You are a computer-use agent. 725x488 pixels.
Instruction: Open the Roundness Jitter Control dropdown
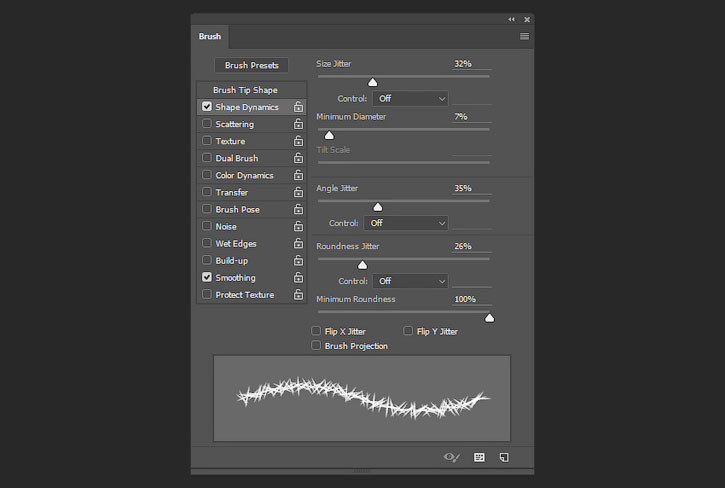coord(410,281)
